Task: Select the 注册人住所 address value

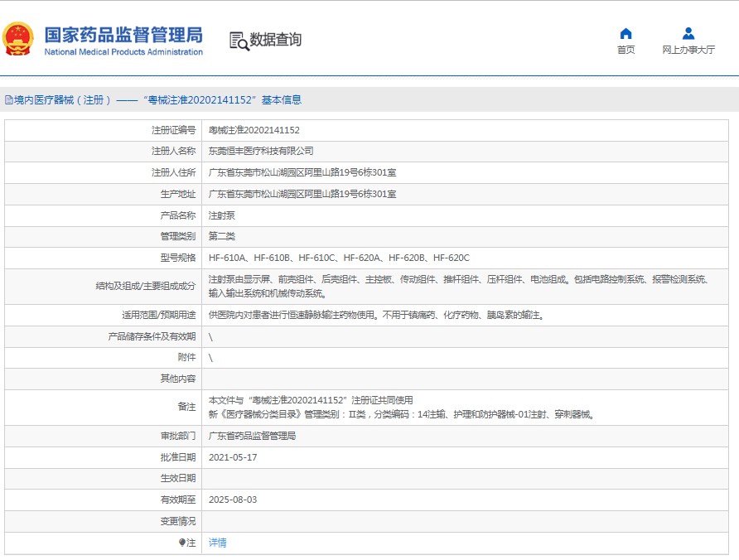Action: 302,172
